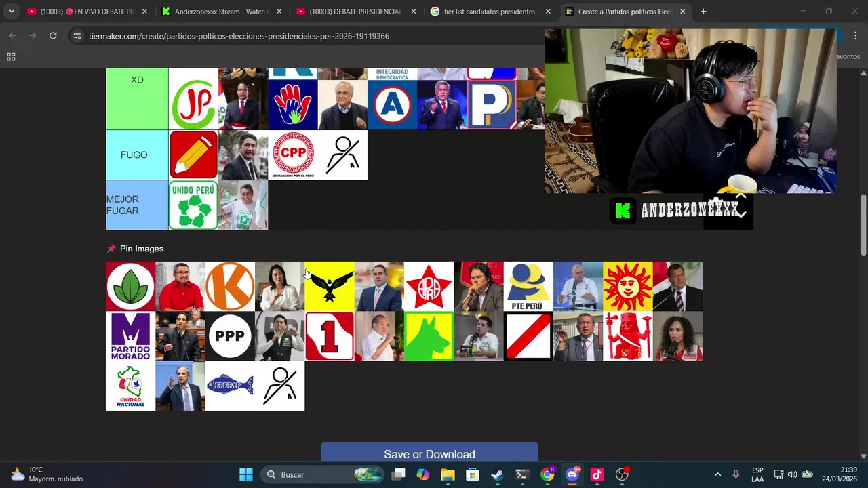This screenshot has width=868, height=488.
Task: Click the microphone tray icon
Action: [x=736, y=474]
